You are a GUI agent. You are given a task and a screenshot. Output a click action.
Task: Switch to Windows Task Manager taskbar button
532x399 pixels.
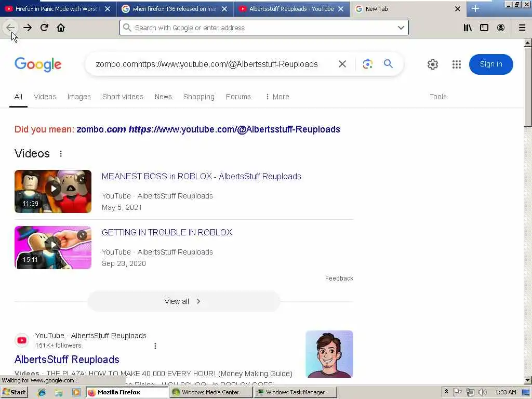[296, 392]
